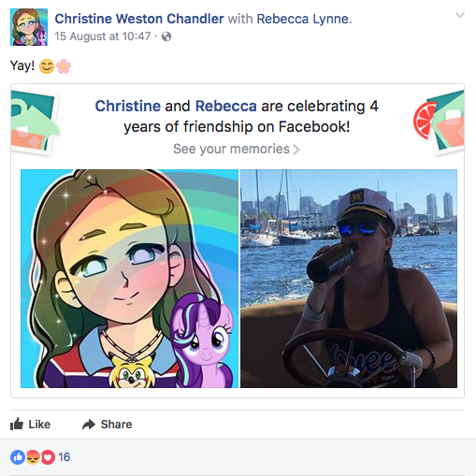Click Rebecca's name in friendship banner
The width and height of the screenshot is (476, 476).
226,106
